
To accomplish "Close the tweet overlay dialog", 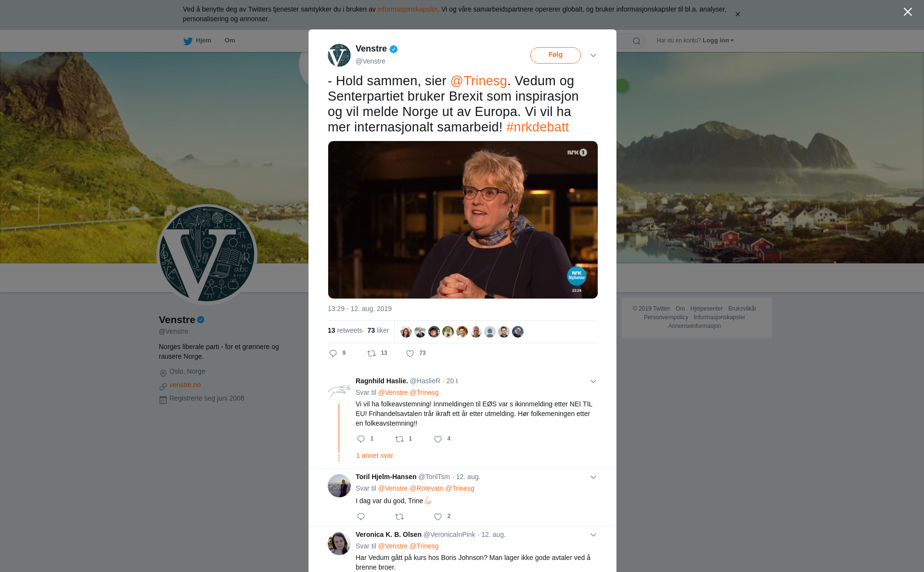I will [908, 12].
